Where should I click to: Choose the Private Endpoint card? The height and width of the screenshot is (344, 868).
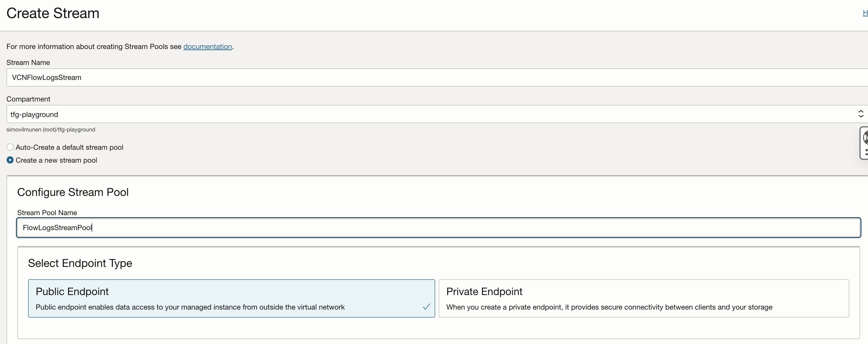tap(643, 298)
